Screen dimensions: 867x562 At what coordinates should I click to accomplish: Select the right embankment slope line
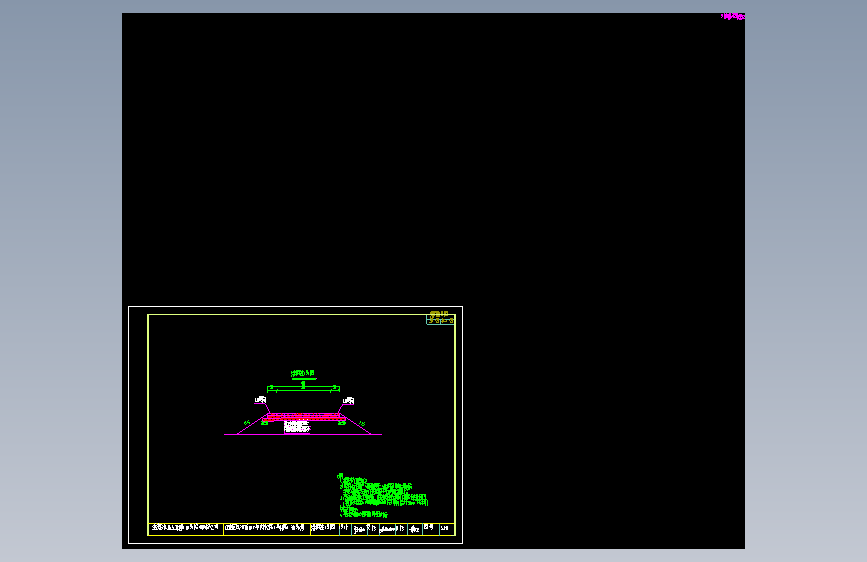(358, 425)
